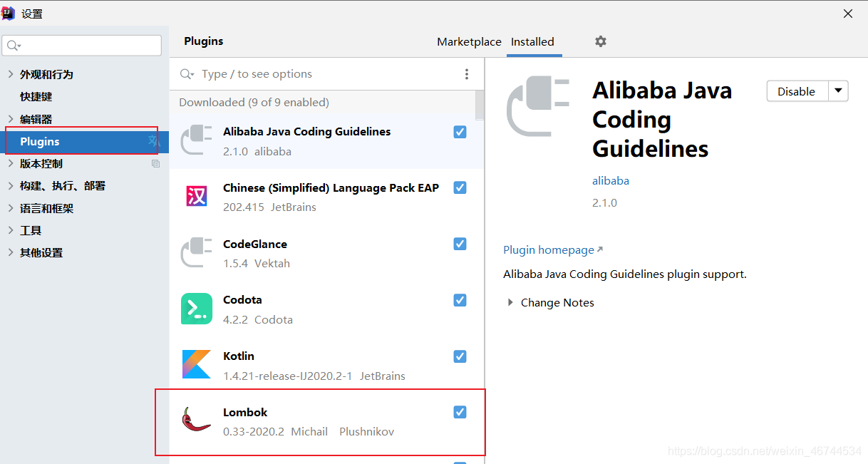Image resolution: width=868 pixels, height=464 pixels.
Task: Uncheck Alibaba Java Coding Guidelines plugin
Action: click(x=460, y=132)
